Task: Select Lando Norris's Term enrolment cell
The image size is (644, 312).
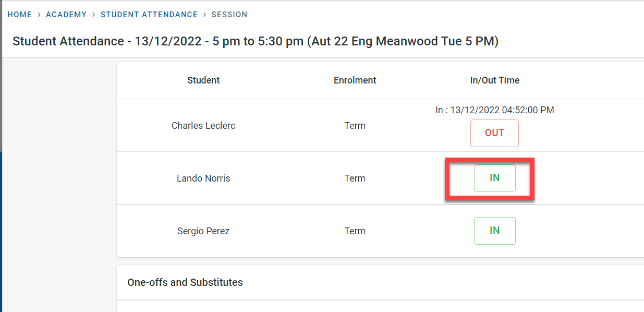Action: [355, 178]
